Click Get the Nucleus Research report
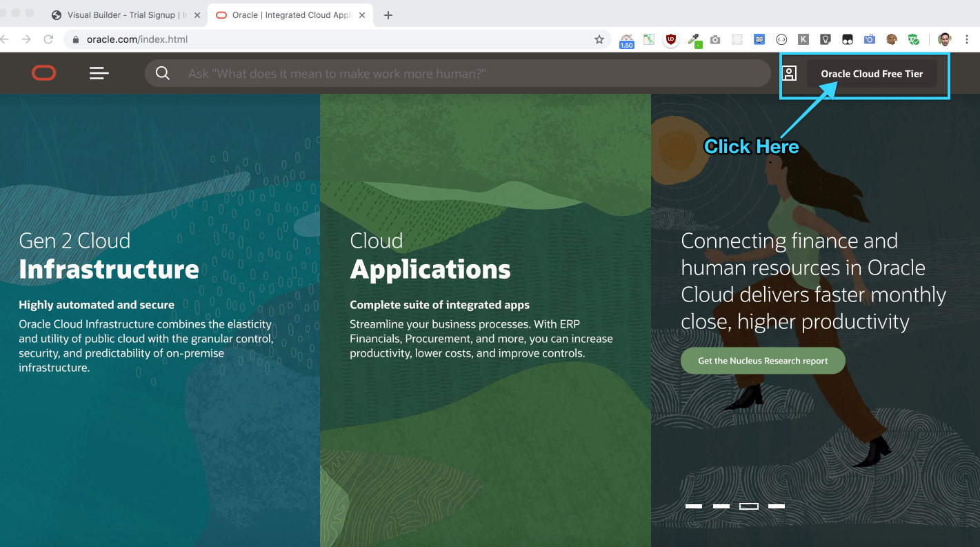This screenshot has height=547, width=980. pos(763,361)
